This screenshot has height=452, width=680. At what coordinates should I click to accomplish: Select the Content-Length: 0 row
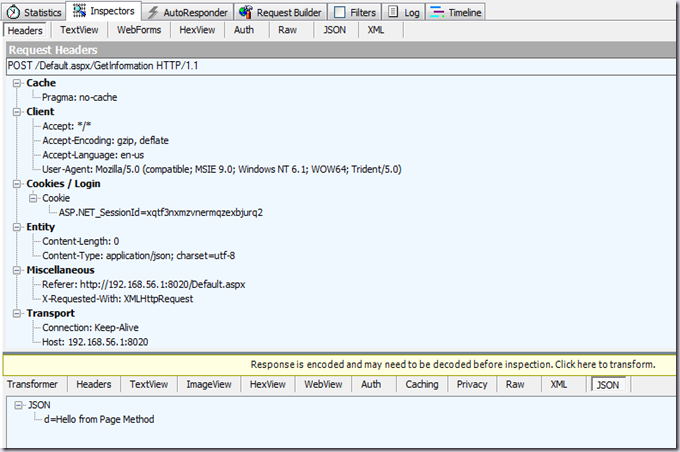(80, 241)
